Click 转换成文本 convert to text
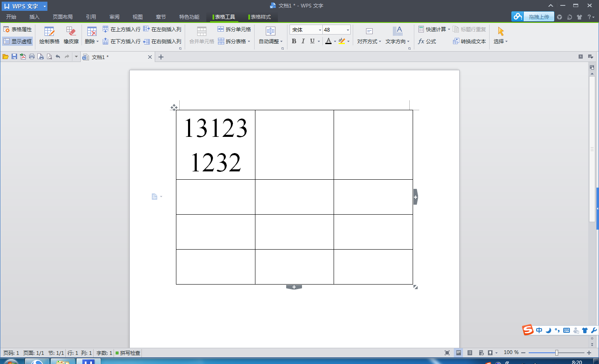 [x=469, y=42]
